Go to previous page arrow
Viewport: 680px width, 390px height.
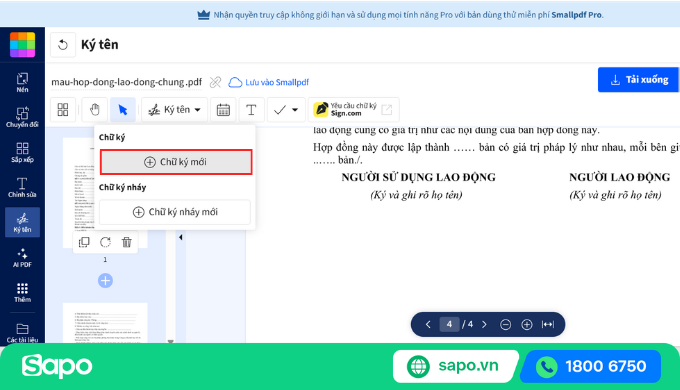pyautogui.click(x=428, y=324)
